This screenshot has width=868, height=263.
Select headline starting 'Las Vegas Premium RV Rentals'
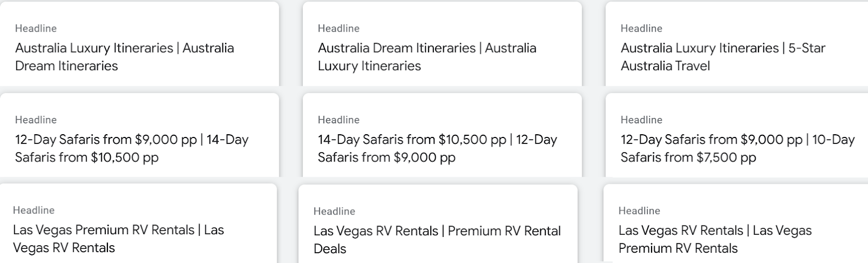(x=118, y=239)
